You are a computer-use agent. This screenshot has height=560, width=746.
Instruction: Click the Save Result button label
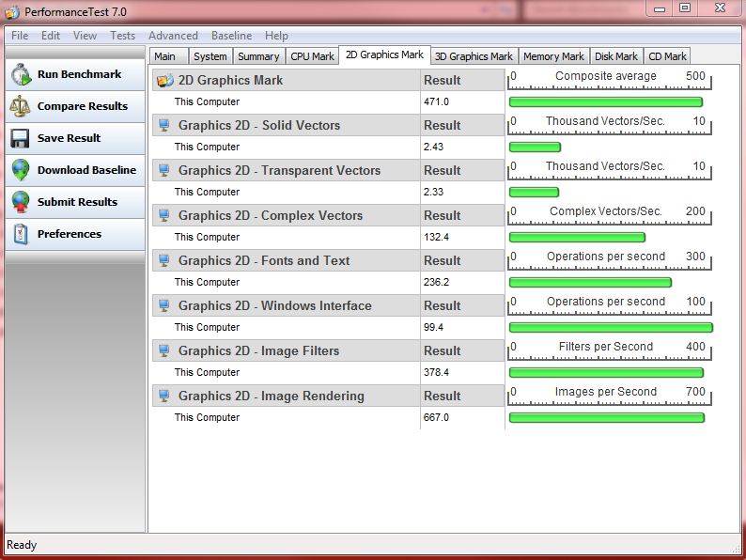[69, 138]
